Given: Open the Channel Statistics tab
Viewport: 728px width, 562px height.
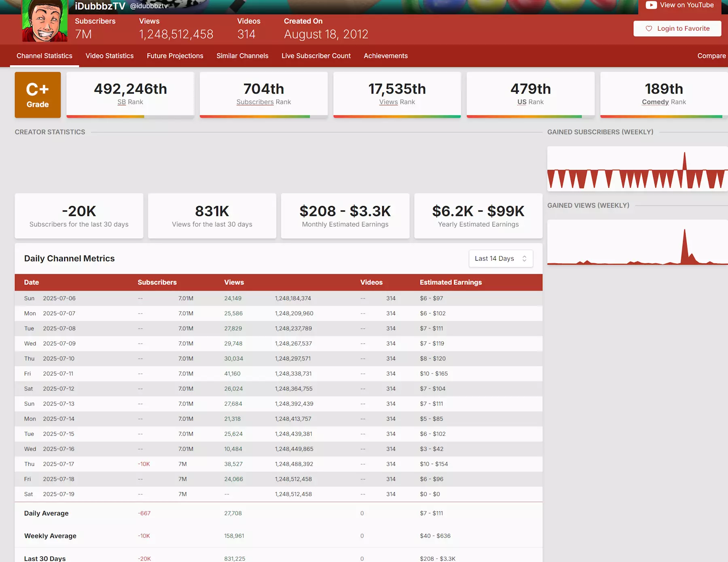Looking at the screenshot, I should [44, 56].
